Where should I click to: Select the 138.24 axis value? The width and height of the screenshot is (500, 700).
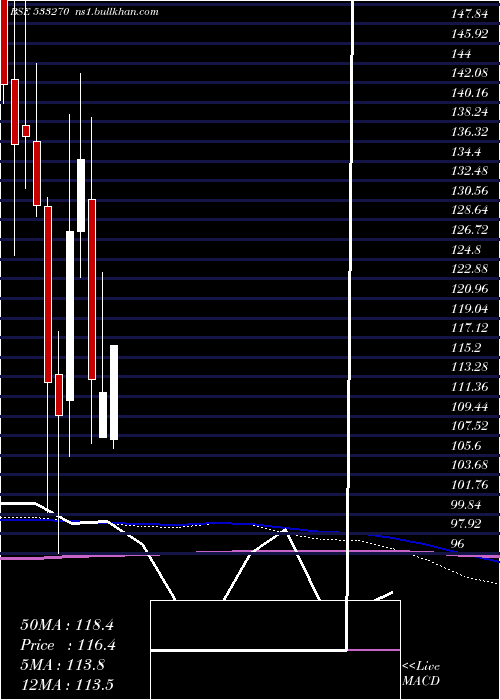tap(469, 112)
